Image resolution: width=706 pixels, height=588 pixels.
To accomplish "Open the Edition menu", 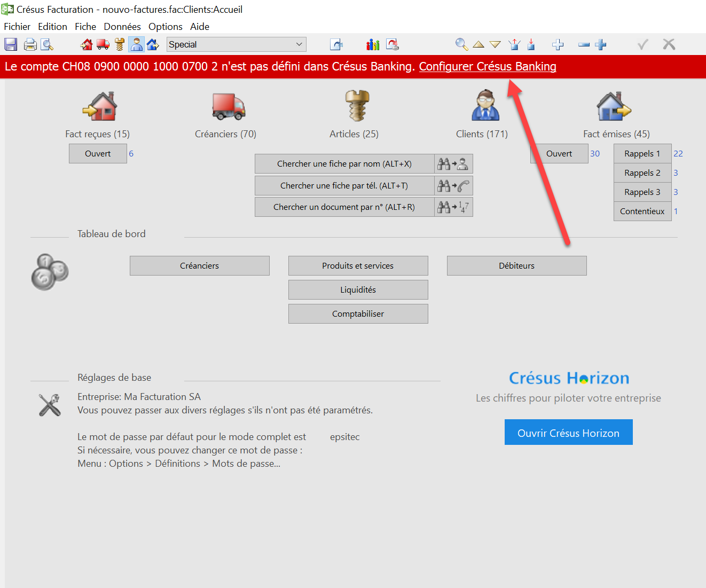I will coord(52,27).
